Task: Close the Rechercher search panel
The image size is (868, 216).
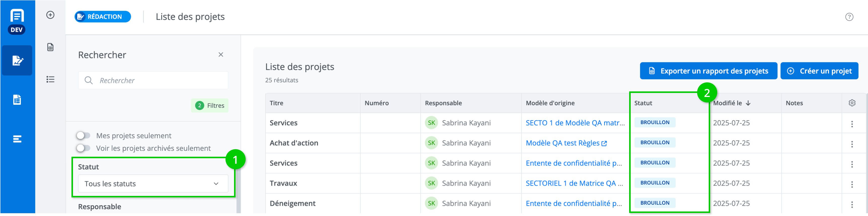Action: point(221,55)
